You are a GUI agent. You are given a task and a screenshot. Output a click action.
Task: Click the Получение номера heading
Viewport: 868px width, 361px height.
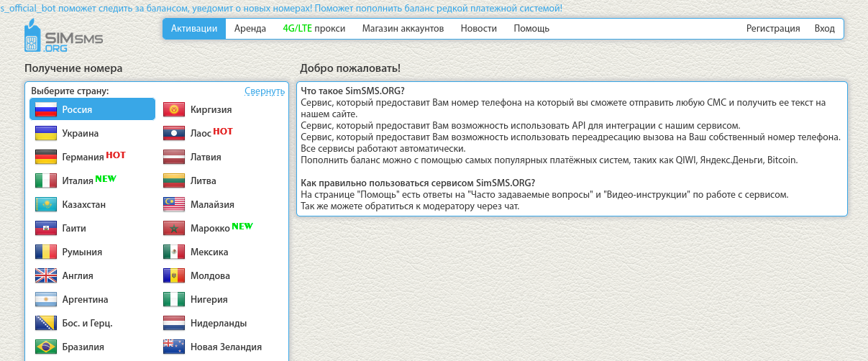tap(73, 68)
